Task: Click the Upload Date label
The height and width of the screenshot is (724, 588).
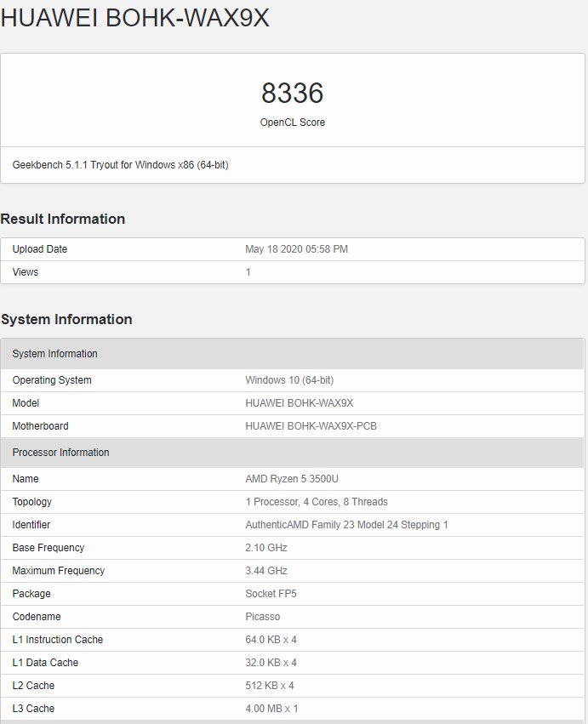Action: (x=40, y=249)
